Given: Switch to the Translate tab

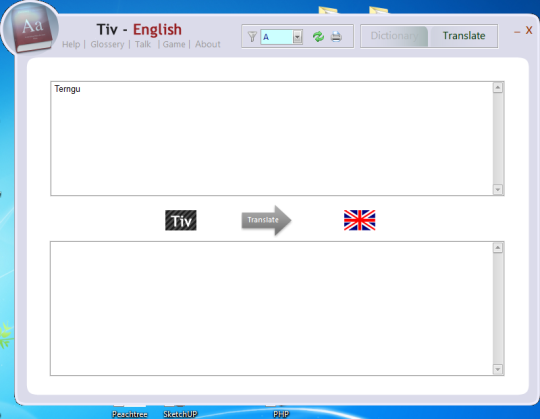Looking at the screenshot, I should [464, 36].
